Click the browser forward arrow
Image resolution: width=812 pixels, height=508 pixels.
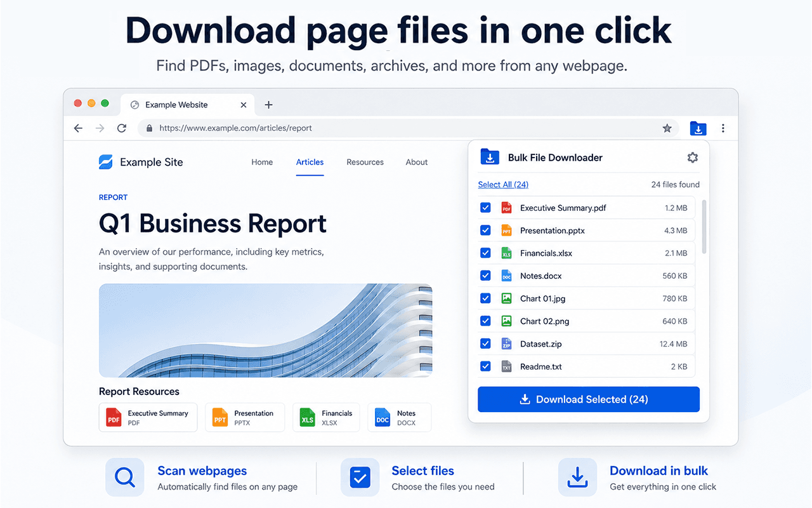(100, 128)
